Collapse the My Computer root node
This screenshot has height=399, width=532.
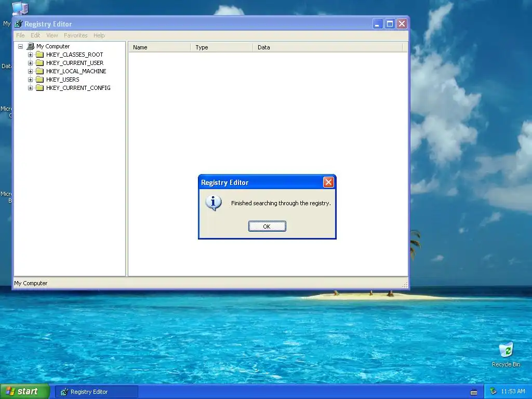pyautogui.click(x=20, y=46)
